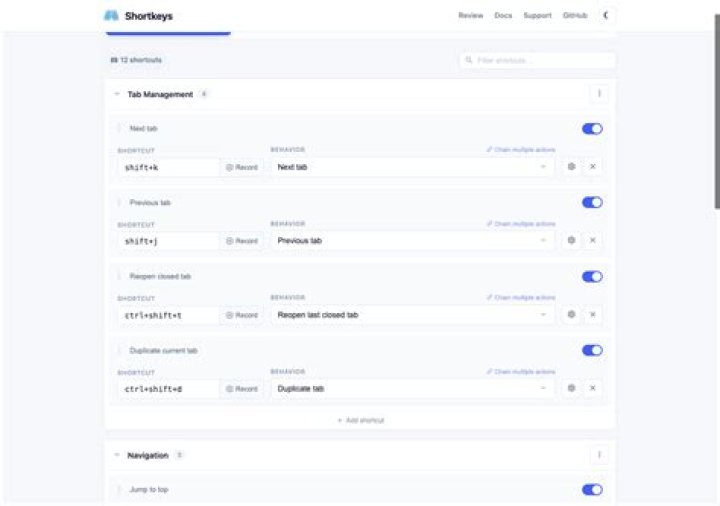
Task: Open settings gear for Next tab shortcut
Action: point(571,167)
